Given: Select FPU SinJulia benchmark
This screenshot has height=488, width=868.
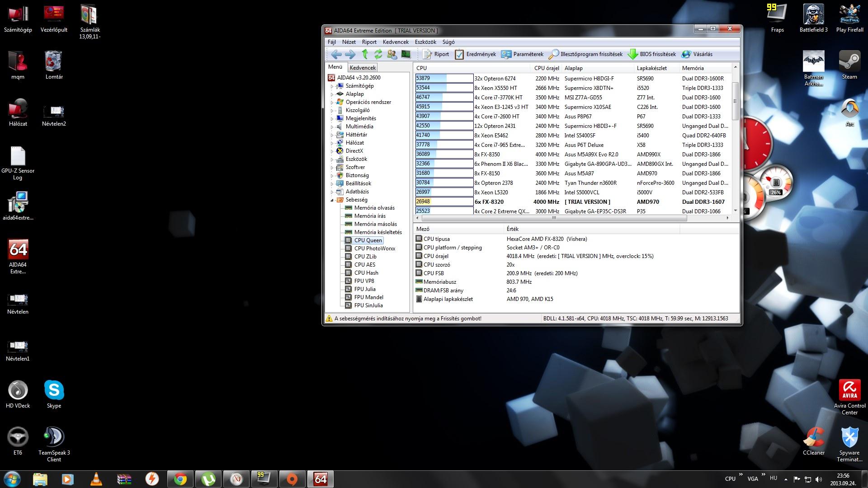Looking at the screenshot, I should click(368, 305).
